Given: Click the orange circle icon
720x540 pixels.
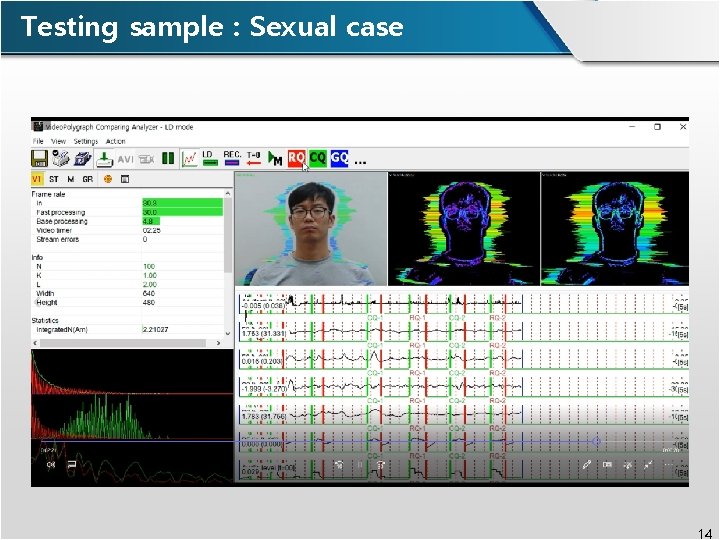Looking at the screenshot, I should click(108, 179).
